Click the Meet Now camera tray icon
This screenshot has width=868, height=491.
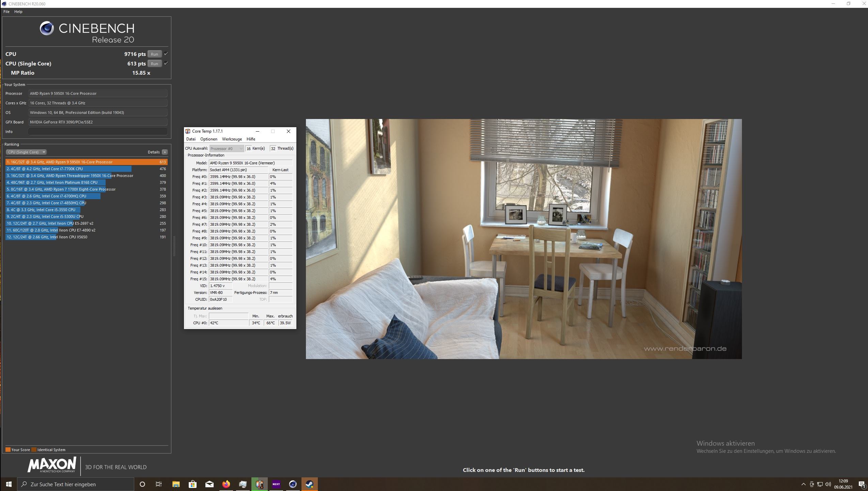click(812, 484)
